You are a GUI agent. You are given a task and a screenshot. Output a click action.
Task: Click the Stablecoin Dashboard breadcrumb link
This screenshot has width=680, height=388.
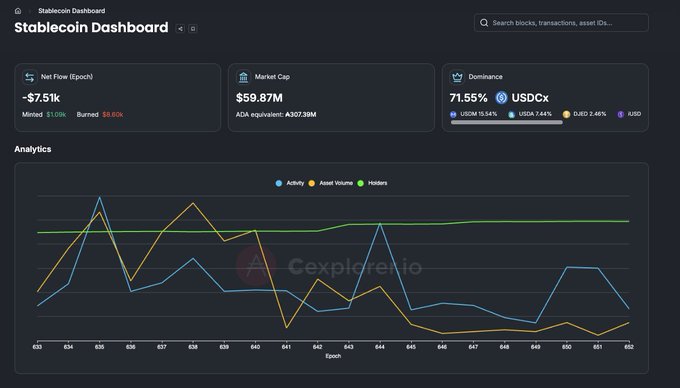[x=72, y=11]
